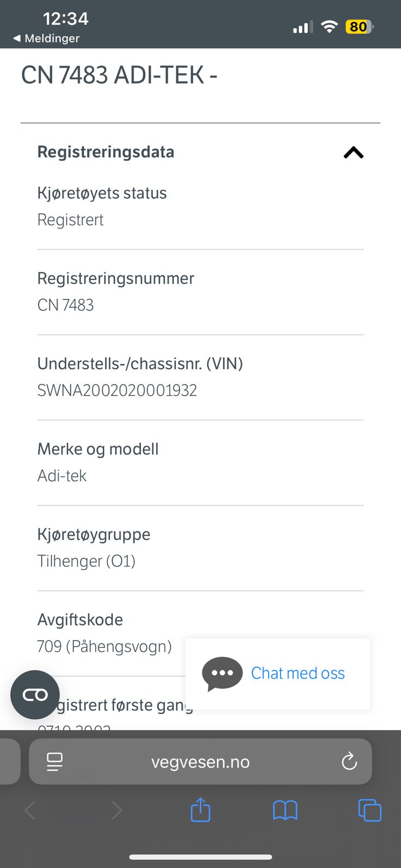Open Safari bookmarks book icon
This screenshot has height=868, width=401.
[x=285, y=810]
